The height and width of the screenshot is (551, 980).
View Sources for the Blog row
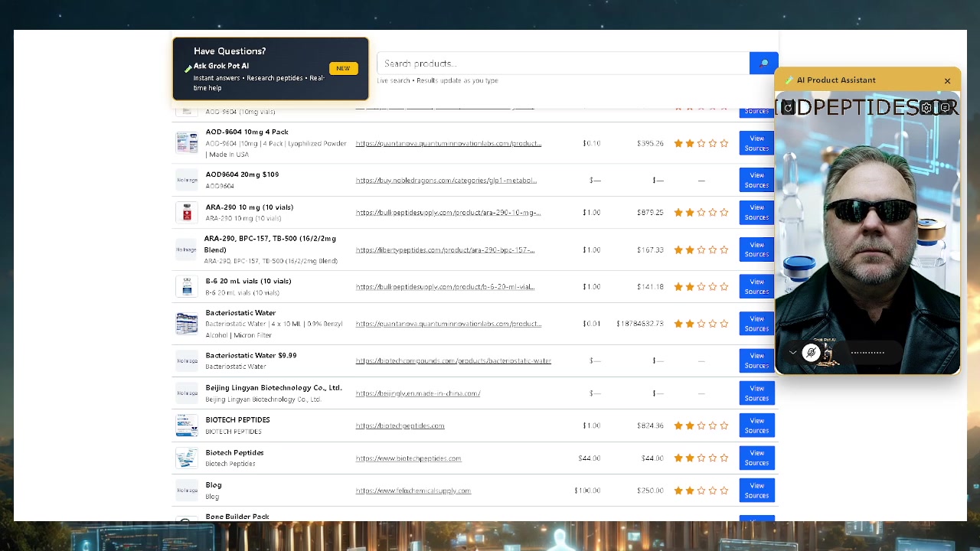[756, 491]
